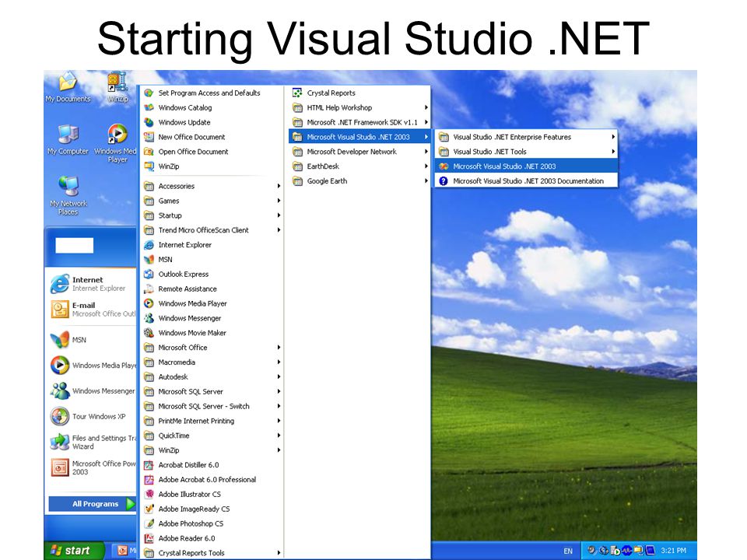This screenshot has width=747, height=560.
Task: Click the 3:21 PM taskbar clock
Action: (x=674, y=551)
